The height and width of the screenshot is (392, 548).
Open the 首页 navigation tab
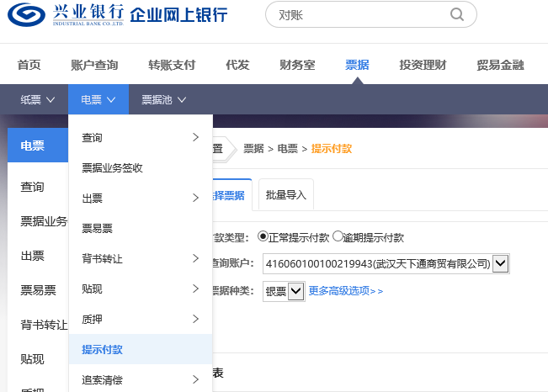pos(29,65)
